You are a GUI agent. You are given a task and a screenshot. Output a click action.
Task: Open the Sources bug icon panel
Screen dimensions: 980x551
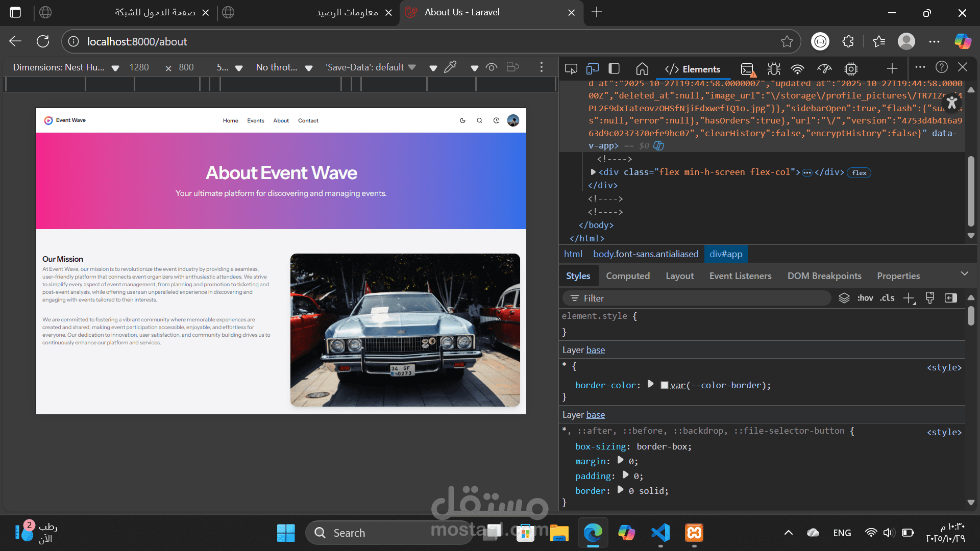click(x=774, y=69)
